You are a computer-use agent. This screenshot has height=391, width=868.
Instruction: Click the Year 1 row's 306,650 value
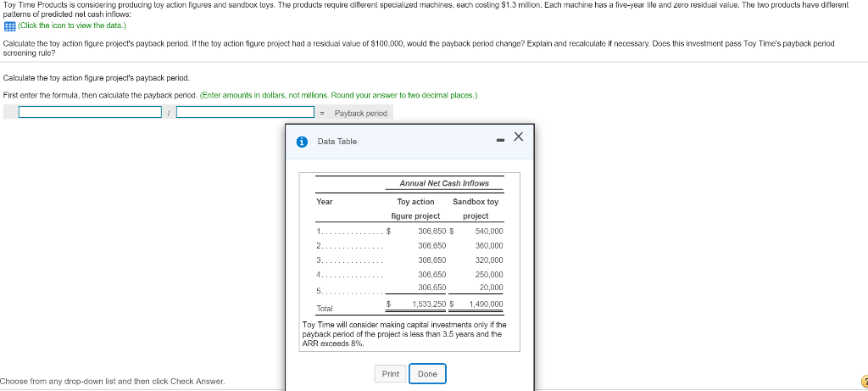431,232
